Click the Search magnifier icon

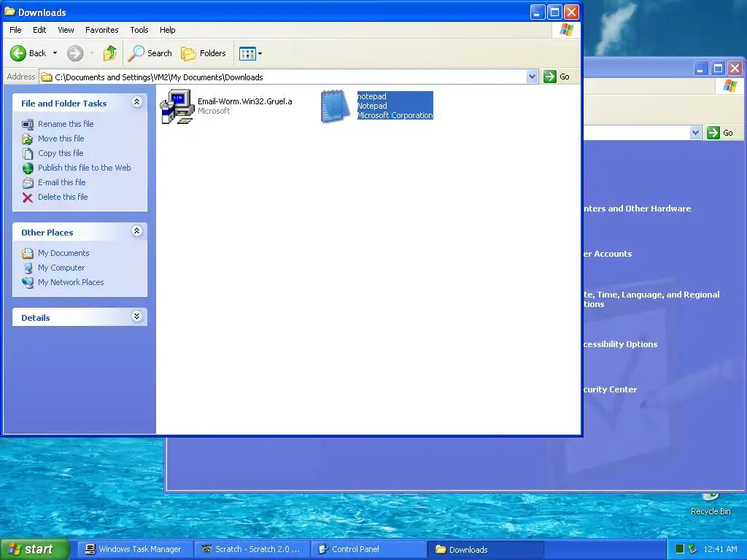(x=136, y=53)
